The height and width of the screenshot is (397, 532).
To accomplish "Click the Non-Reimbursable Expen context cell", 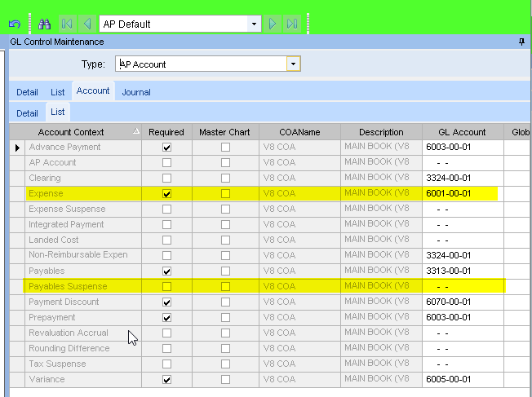I will [x=83, y=255].
